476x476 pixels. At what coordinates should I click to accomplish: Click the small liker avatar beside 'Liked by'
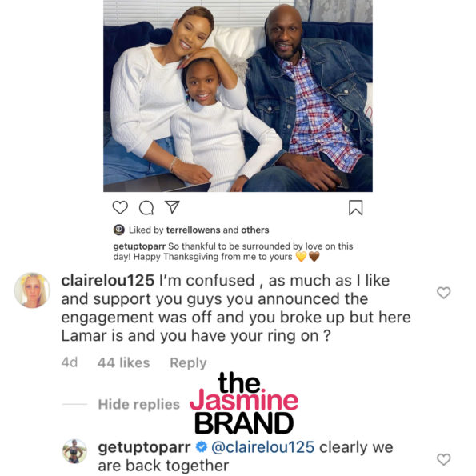119,230
